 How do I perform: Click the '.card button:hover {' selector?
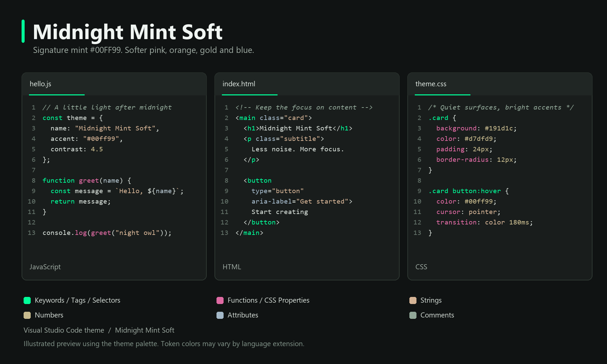pos(468,191)
